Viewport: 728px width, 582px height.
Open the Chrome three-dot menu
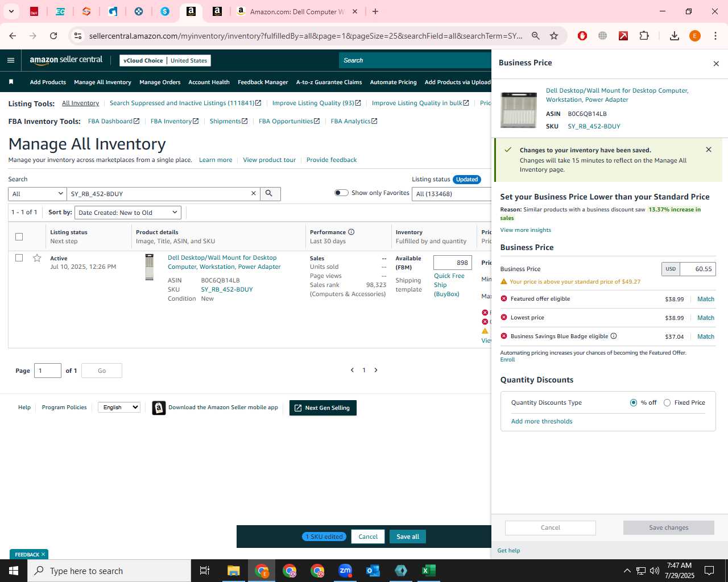[x=715, y=36]
